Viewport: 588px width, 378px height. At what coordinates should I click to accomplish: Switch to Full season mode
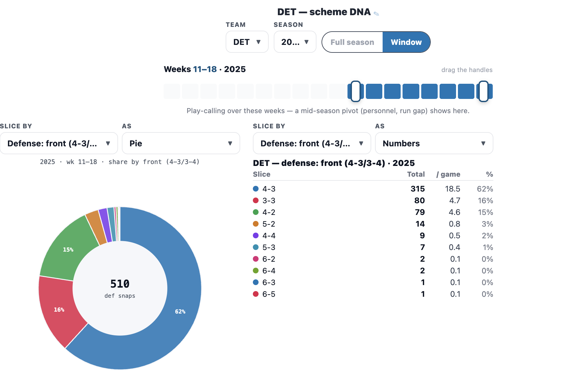click(352, 42)
